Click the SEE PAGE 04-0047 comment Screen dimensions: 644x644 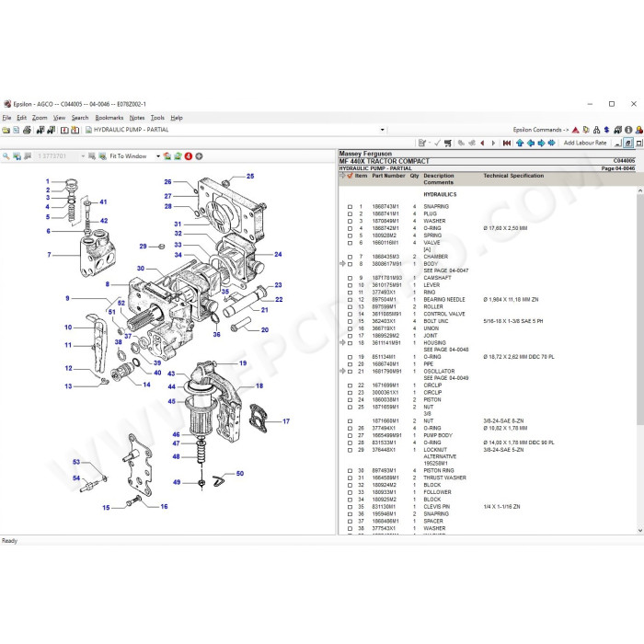tap(445, 270)
